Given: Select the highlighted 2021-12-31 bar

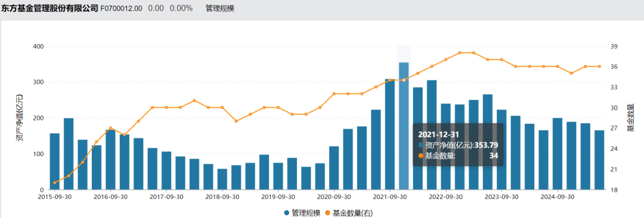Looking at the screenshot, I should click(x=404, y=126).
